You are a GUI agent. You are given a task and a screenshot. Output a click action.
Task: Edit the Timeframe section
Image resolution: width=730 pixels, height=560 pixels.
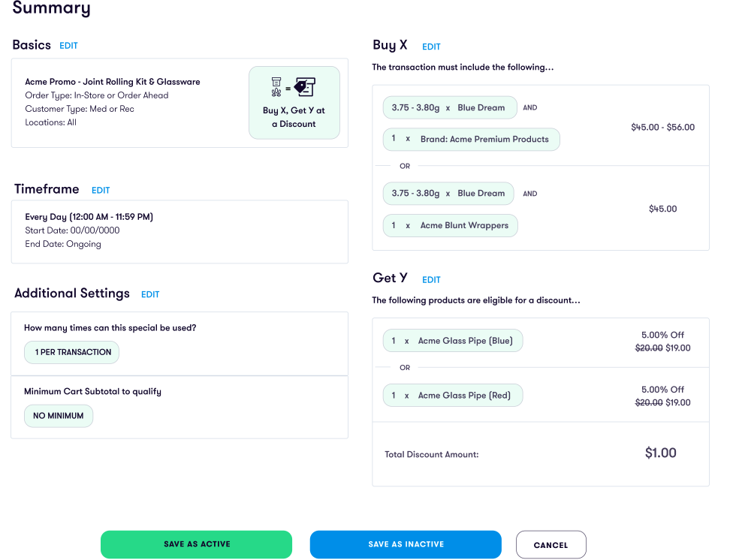[x=101, y=191]
